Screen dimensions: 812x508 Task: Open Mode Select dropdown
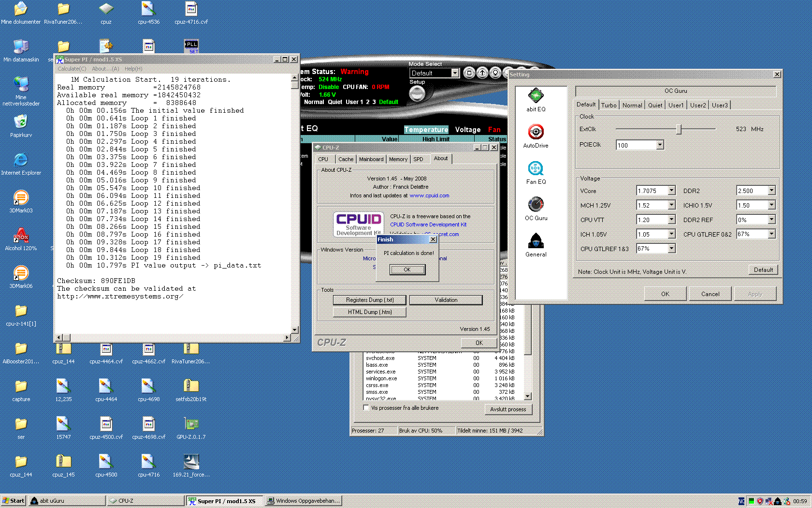pyautogui.click(x=455, y=73)
